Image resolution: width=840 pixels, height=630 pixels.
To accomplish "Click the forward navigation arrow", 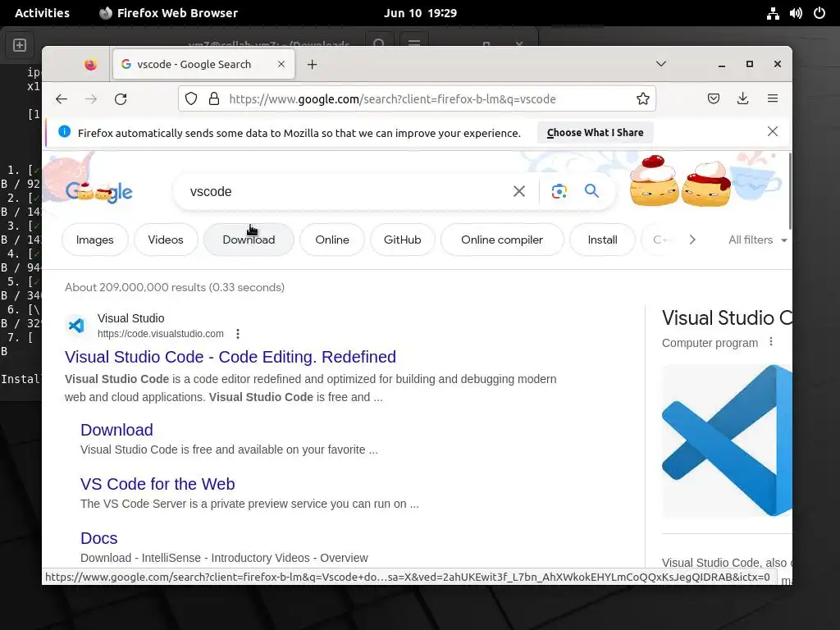I will 91,99.
